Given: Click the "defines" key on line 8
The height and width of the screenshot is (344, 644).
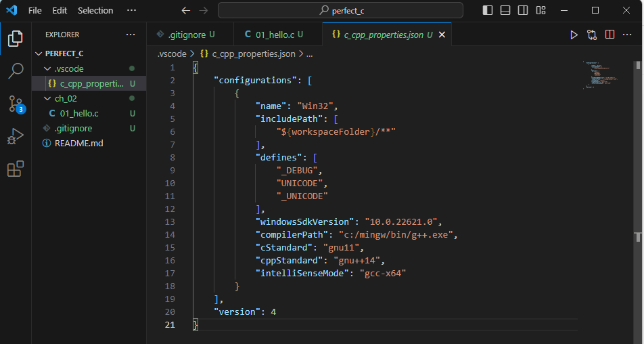Looking at the screenshot, I should point(279,157).
